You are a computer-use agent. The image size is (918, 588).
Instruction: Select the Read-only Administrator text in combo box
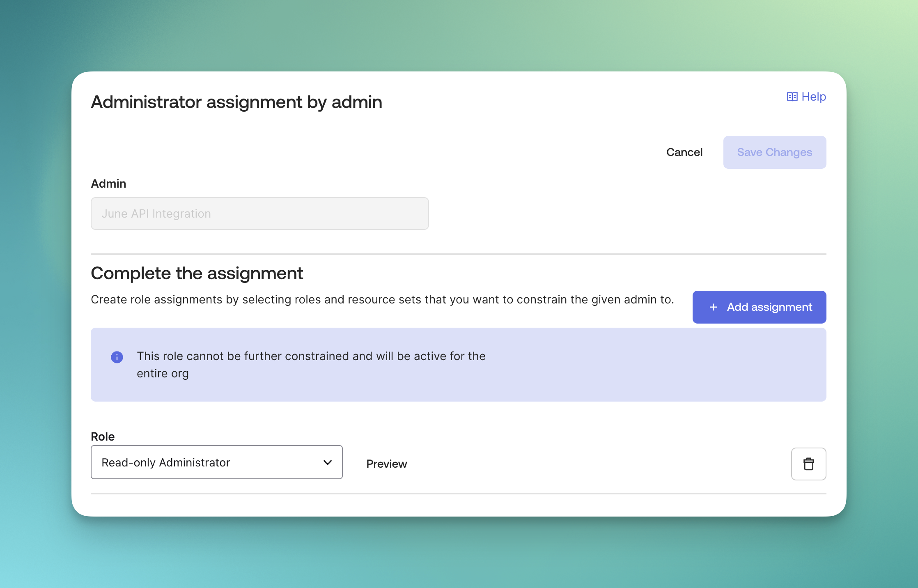pos(166,463)
